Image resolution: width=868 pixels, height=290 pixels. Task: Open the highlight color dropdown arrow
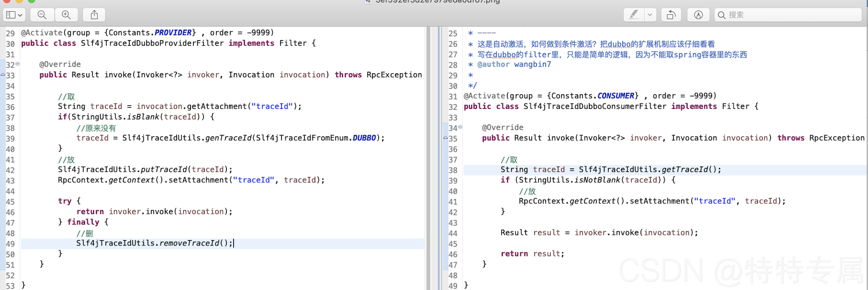pos(650,15)
